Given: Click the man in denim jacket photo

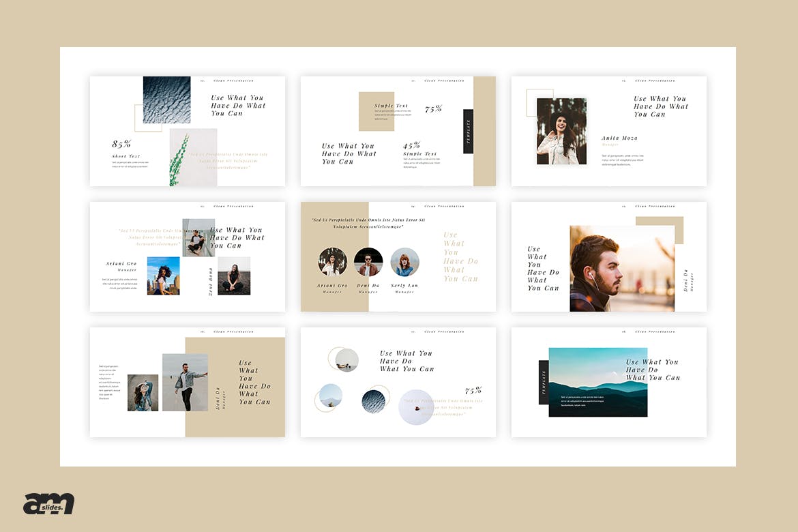Looking at the screenshot, I should [185, 382].
